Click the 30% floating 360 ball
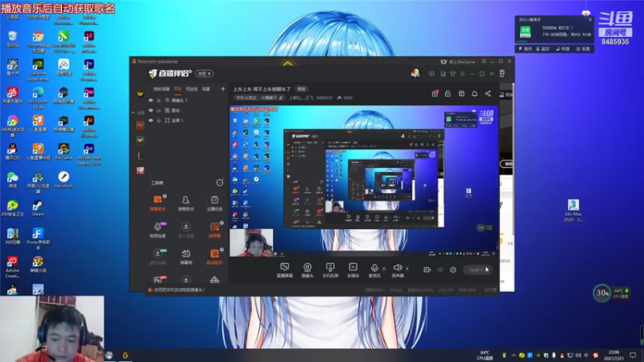Viewport: 644px width, 362px height. click(x=602, y=293)
